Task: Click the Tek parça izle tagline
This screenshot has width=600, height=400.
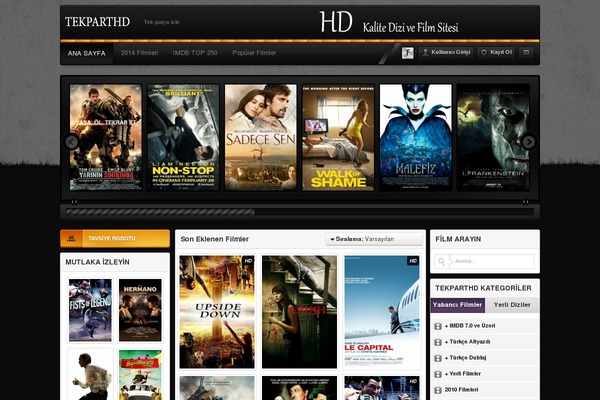Action: coord(161,22)
